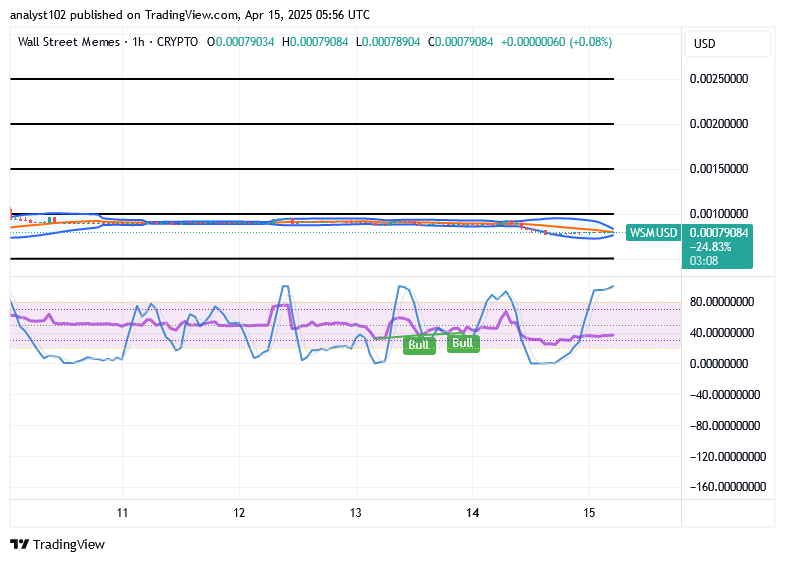
Task: Click the -24.83% change in price box
Action: (710, 247)
